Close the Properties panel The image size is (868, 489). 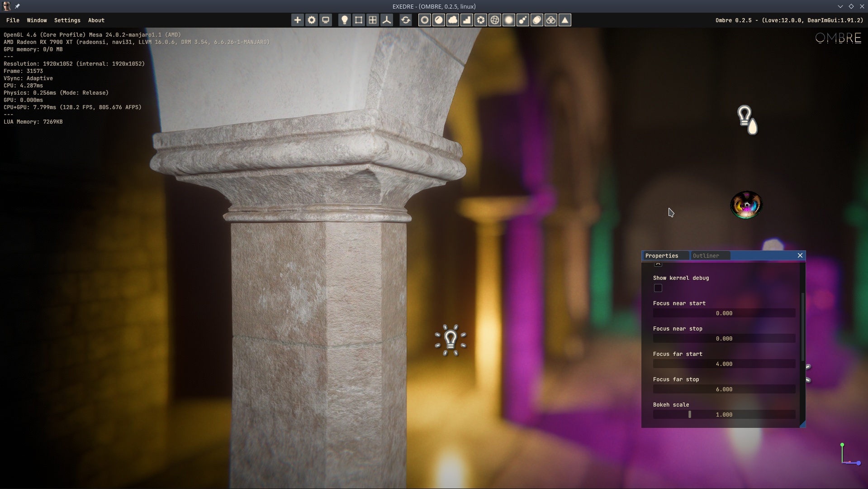[800, 255]
